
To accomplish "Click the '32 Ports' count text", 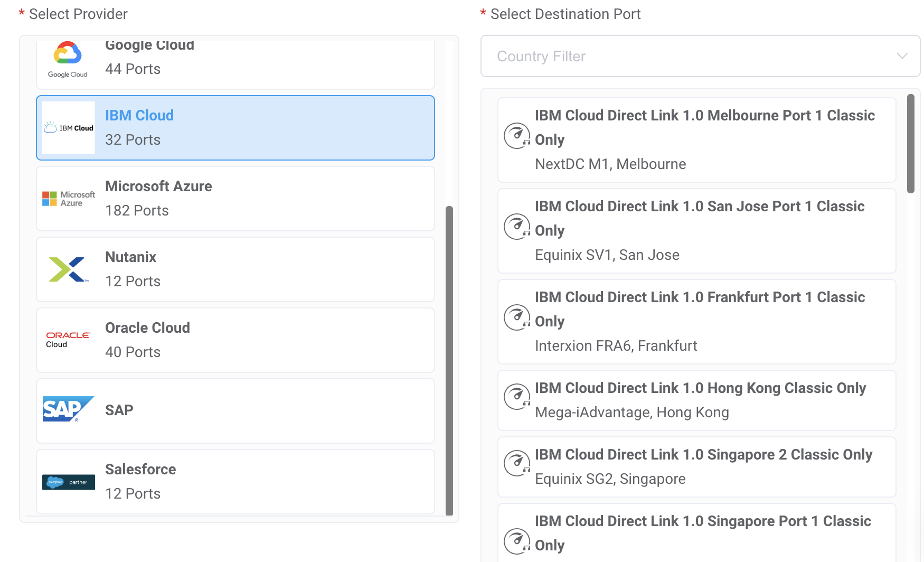I will click(133, 140).
